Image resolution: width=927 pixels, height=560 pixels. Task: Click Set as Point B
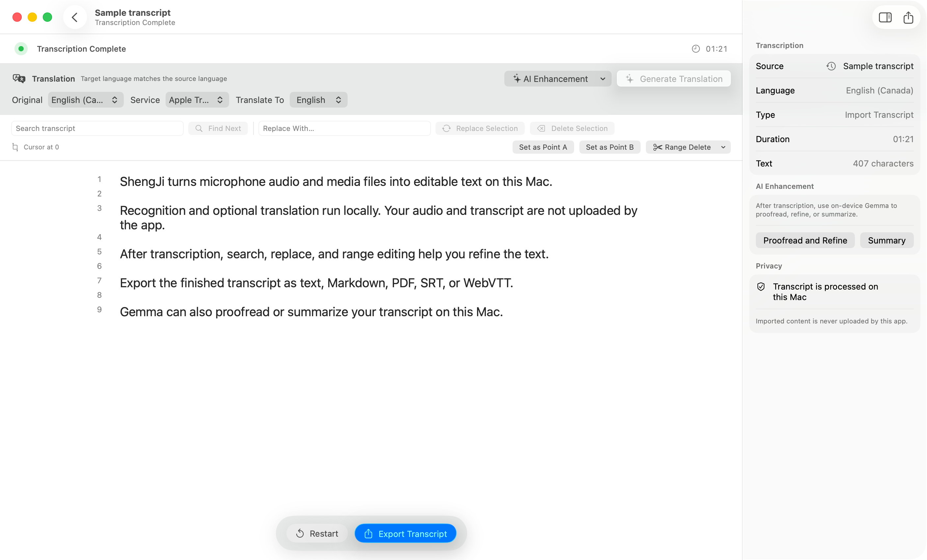pos(609,147)
